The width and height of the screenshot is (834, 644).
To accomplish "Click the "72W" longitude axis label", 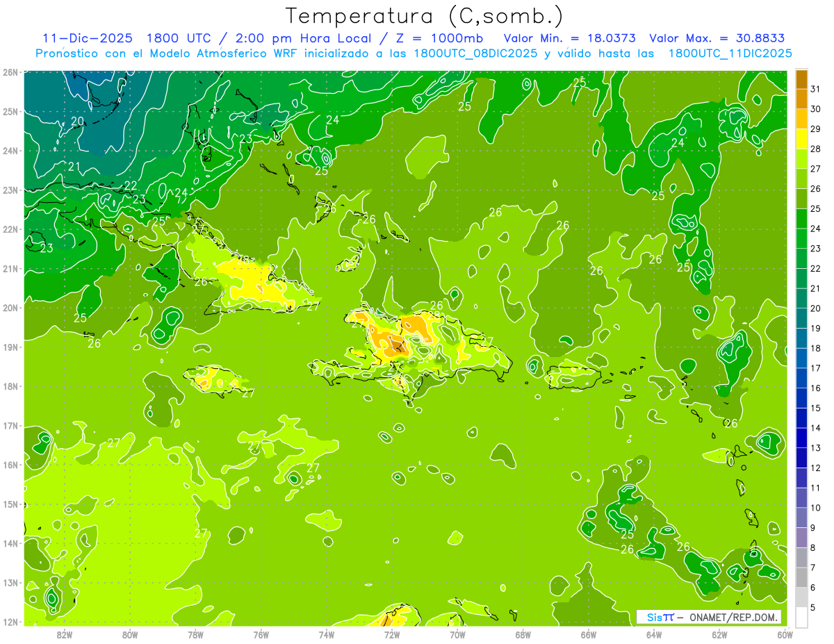I will tap(392, 634).
